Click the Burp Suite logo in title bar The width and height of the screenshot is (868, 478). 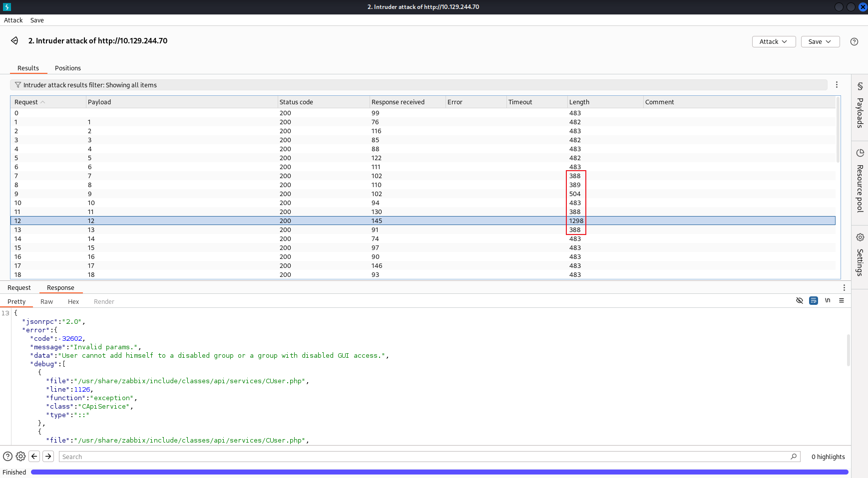click(x=7, y=7)
